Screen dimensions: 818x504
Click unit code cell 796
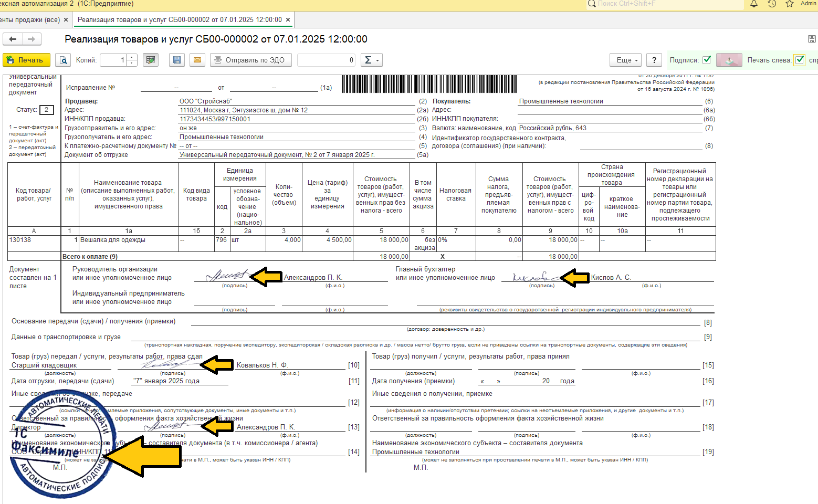pos(222,244)
